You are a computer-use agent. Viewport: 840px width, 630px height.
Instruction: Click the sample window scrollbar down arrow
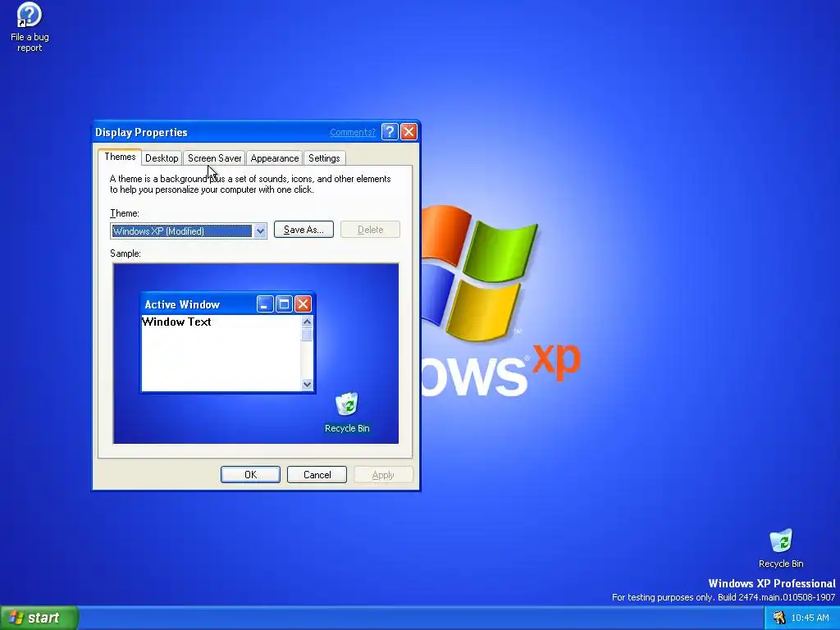click(x=307, y=384)
